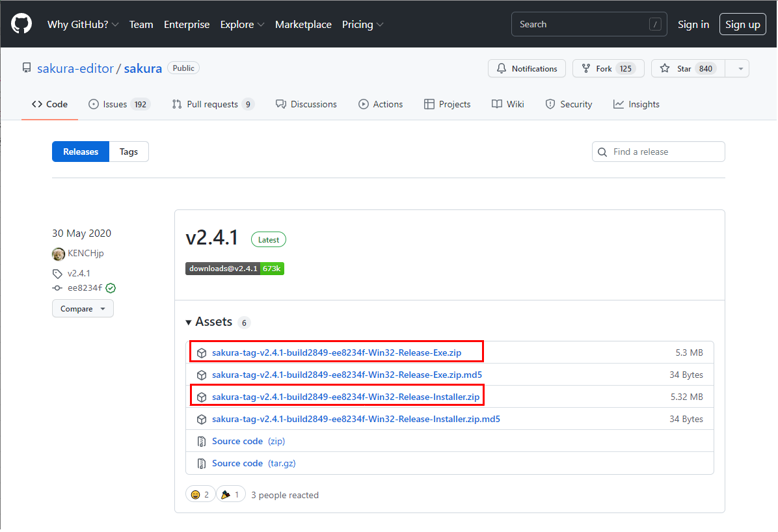Click the green verified commit checkmark icon
The height and width of the screenshot is (532, 778).
click(111, 288)
